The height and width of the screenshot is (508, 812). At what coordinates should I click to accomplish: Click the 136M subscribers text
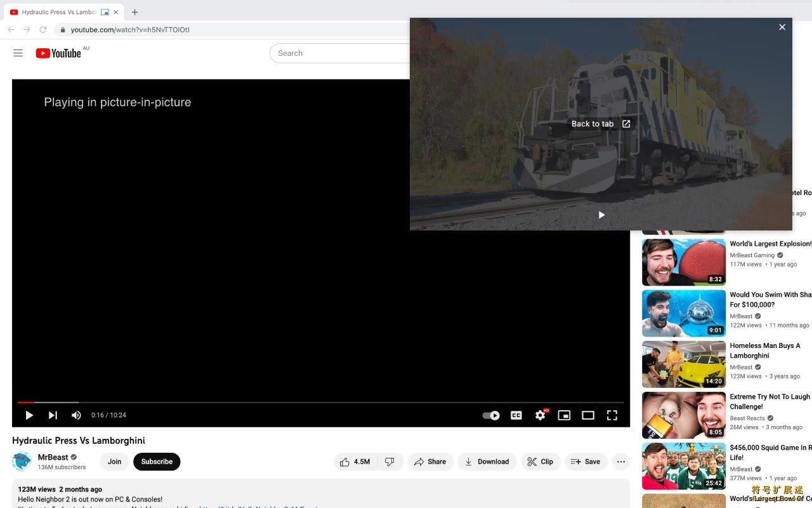[62, 467]
